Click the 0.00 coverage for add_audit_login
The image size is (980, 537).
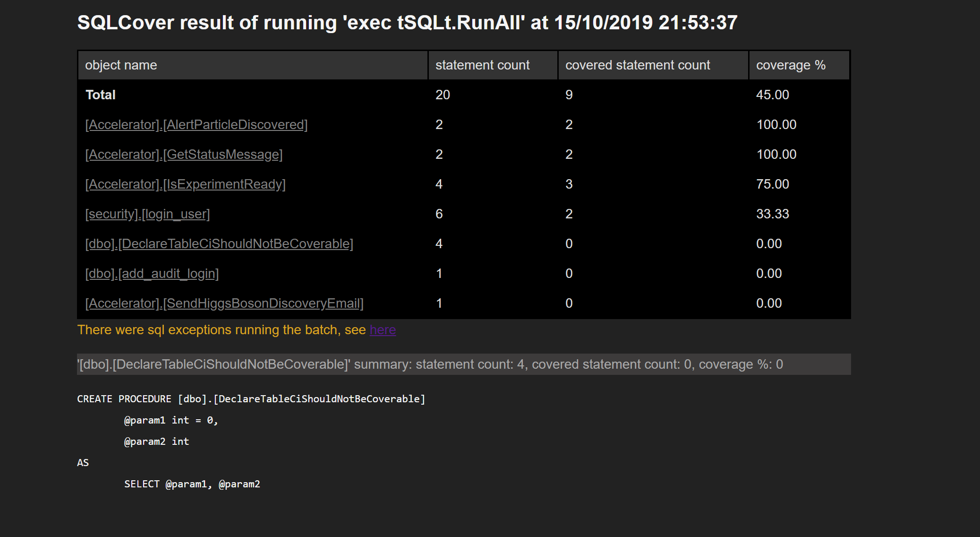(769, 274)
